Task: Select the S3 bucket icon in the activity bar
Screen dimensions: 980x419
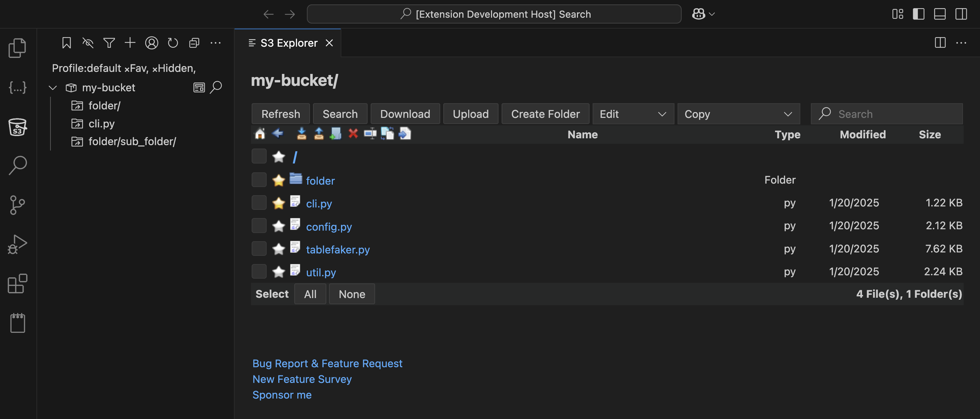Action: tap(17, 128)
